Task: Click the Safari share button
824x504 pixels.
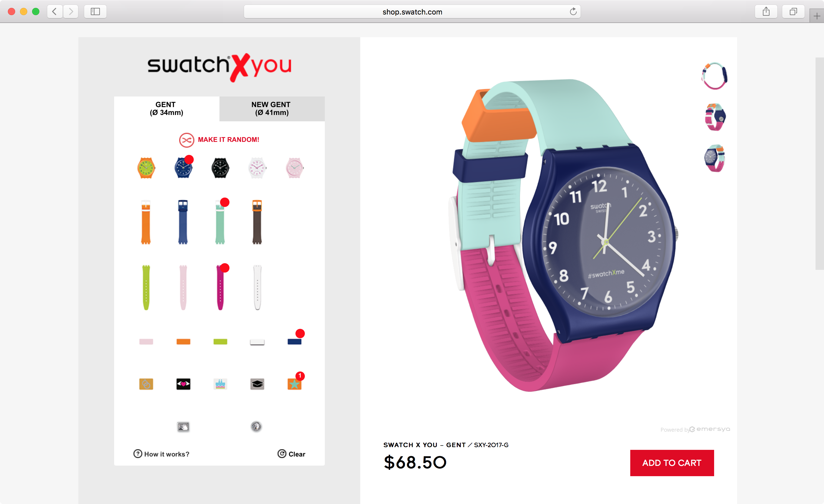Action: [766, 12]
